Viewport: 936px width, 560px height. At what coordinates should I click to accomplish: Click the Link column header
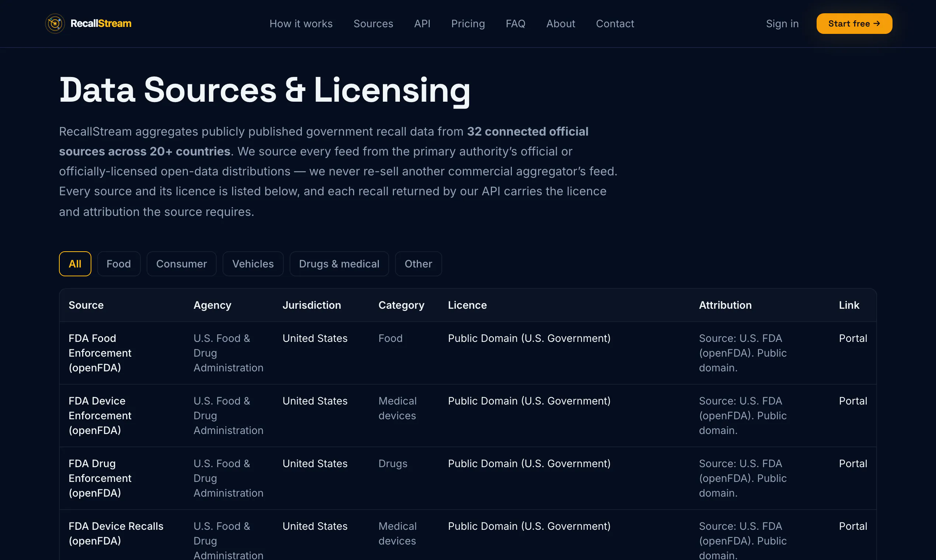coord(849,305)
